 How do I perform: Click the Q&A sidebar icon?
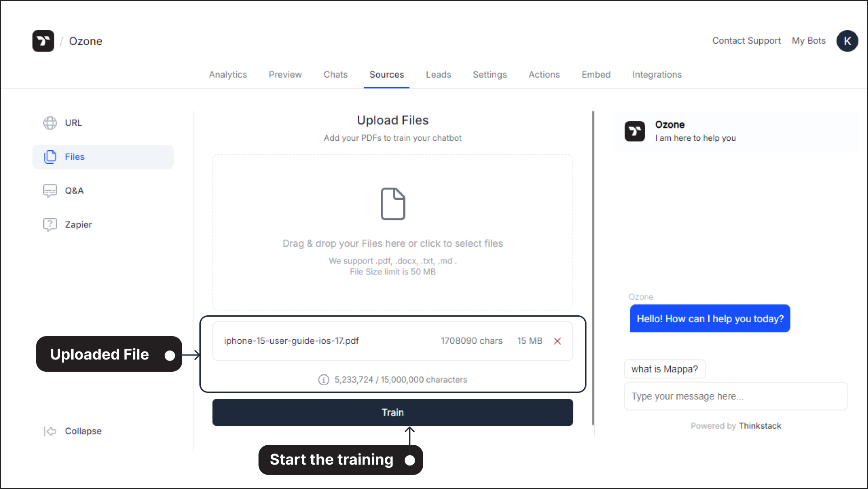click(50, 190)
